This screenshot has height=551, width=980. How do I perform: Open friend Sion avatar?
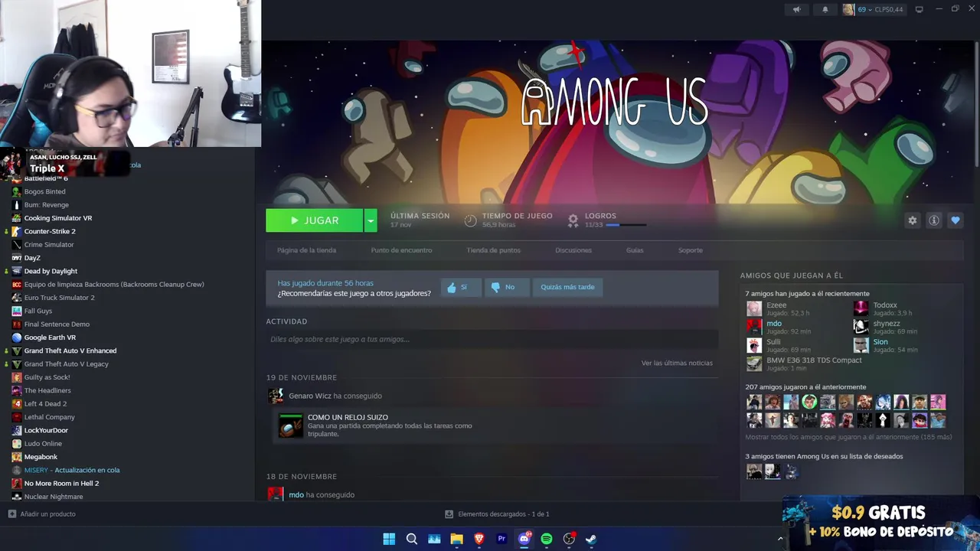[861, 345]
